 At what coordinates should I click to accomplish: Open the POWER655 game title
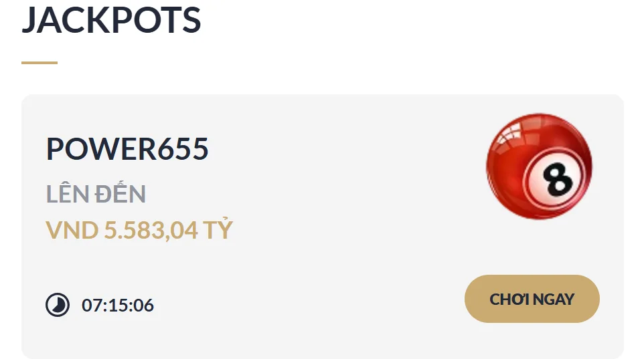(127, 148)
